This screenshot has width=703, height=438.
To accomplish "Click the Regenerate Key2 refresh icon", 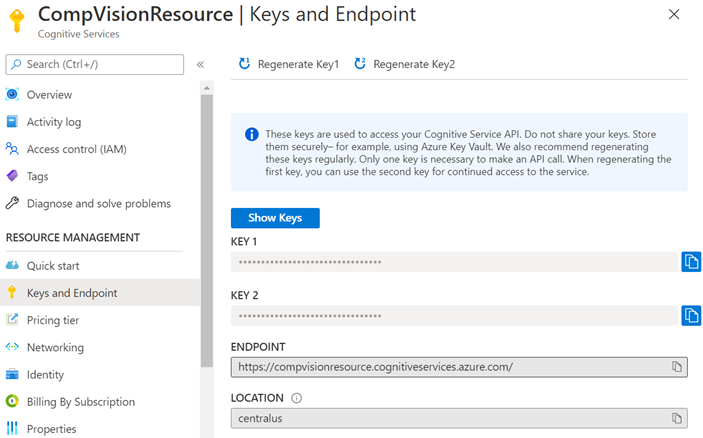I will point(360,64).
